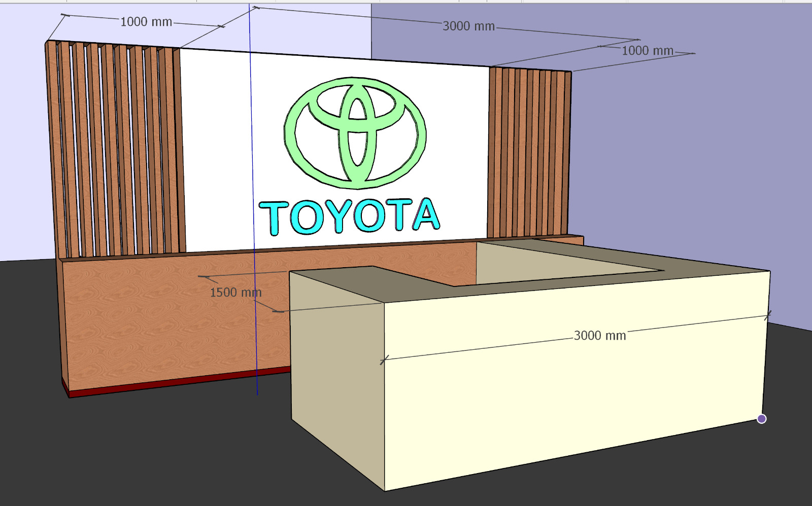Click the purple endpoint dot at desk corner
812x506 pixels.
(761, 419)
